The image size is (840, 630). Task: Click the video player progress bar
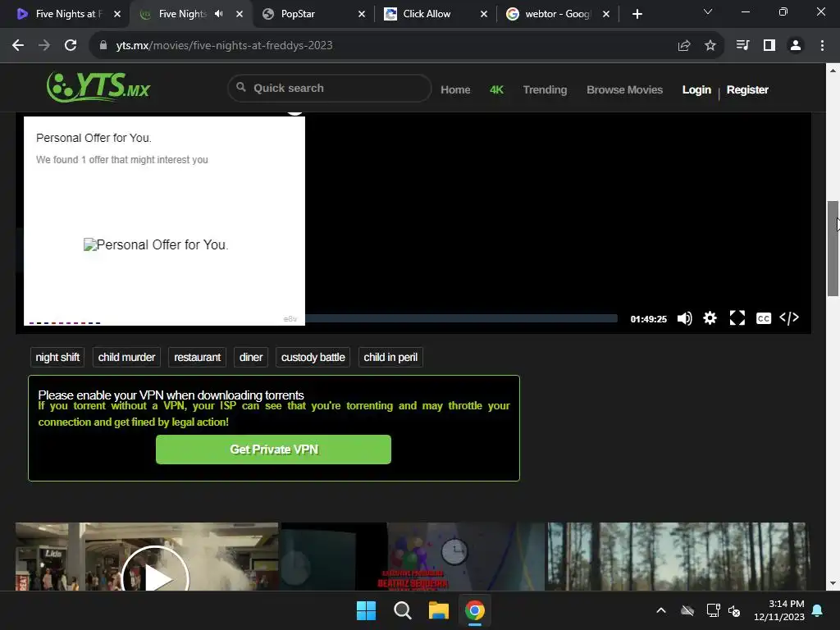click(x=461, y=319)
